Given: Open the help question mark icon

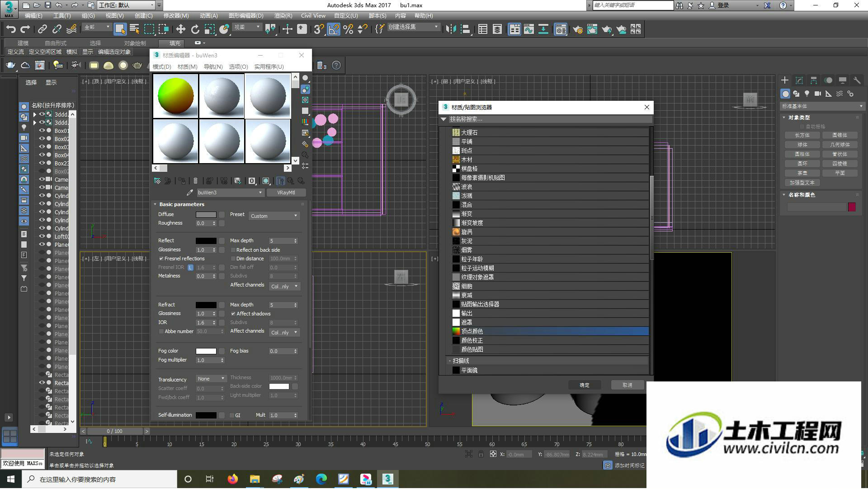Looking at the screenshot, I should tap(336, 66).
